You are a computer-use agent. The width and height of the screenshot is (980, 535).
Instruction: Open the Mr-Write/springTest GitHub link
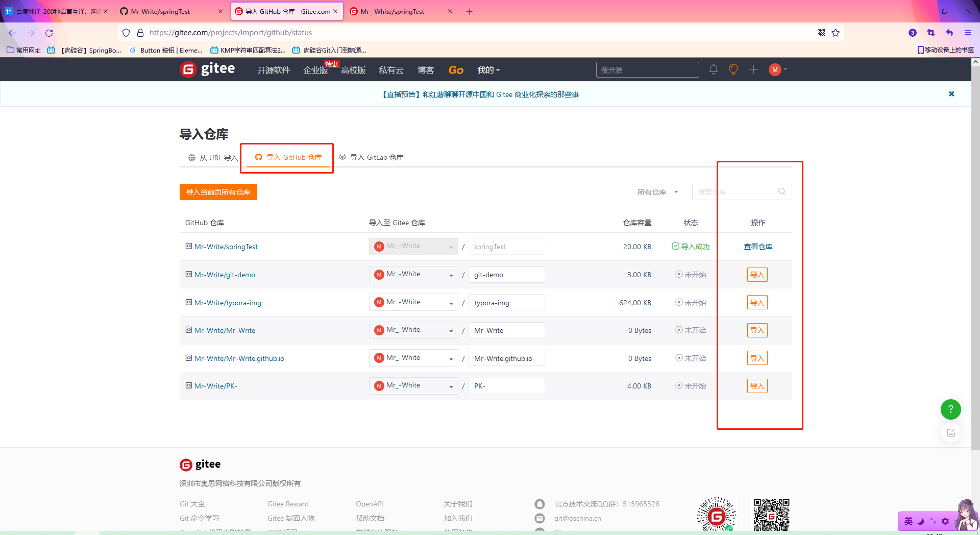tap(226, 247)
